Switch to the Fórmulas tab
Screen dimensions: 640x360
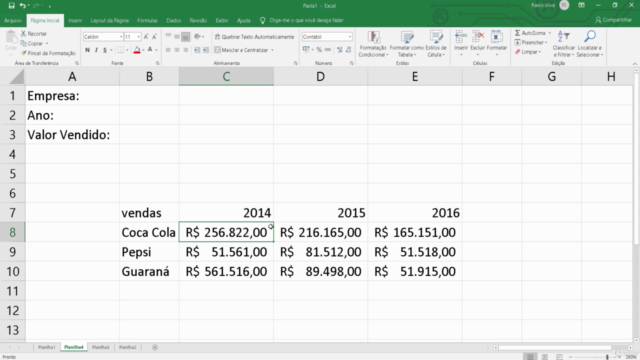click(x=147, y=20)
